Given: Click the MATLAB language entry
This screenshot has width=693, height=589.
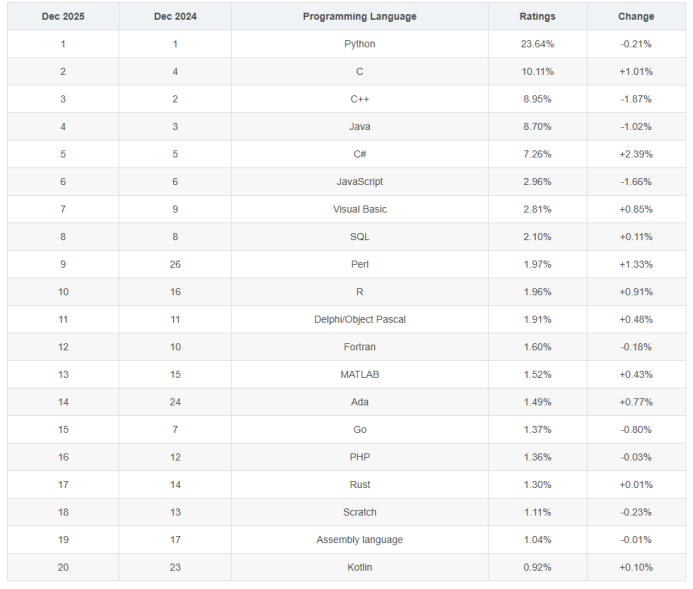Looking at the screenshot, I should point(359,374).
